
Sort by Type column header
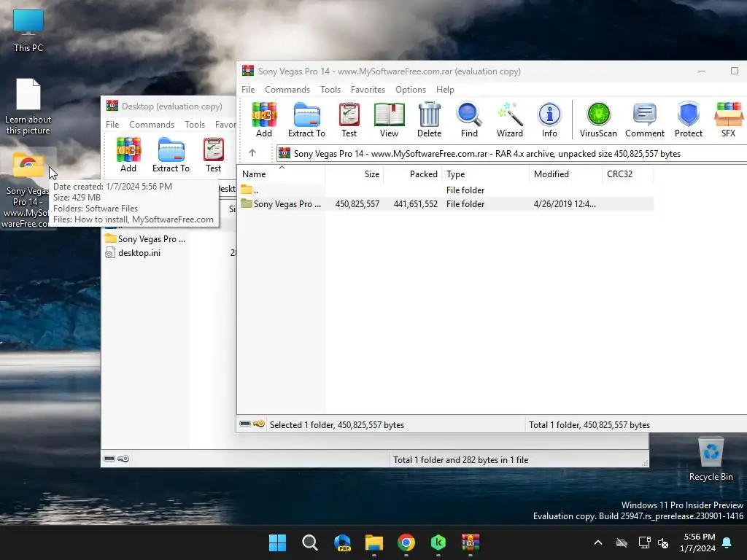pos(485,174)
